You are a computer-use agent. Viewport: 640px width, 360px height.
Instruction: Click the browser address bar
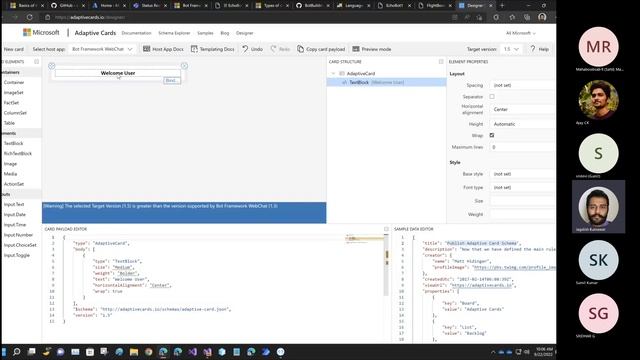(x=245, y=17)
